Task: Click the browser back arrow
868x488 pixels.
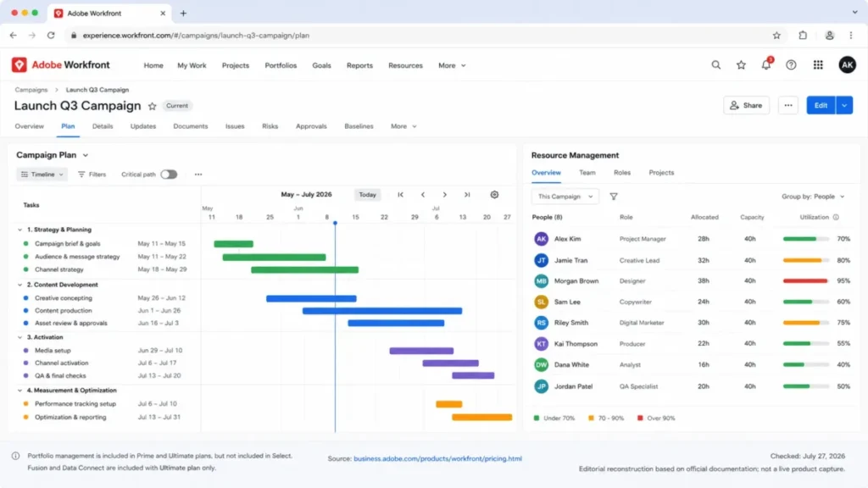Action: (14, 36)
